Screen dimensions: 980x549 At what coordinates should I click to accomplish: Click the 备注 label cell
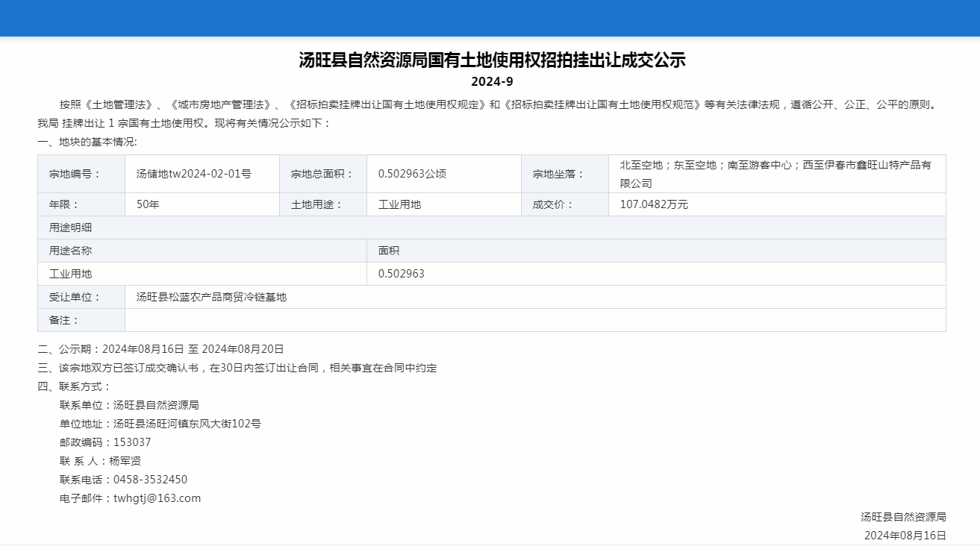[81, 320]
